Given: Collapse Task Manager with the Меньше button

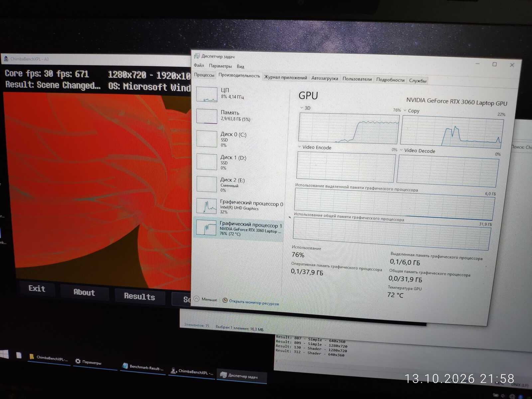Looking at the screenshot, I should tap(205, 299).
